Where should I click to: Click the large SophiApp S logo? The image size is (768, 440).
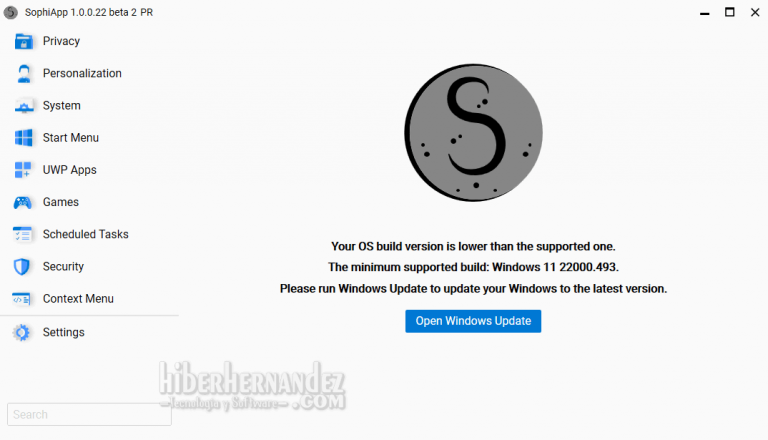pyautogui.click(x=473, y=129)
